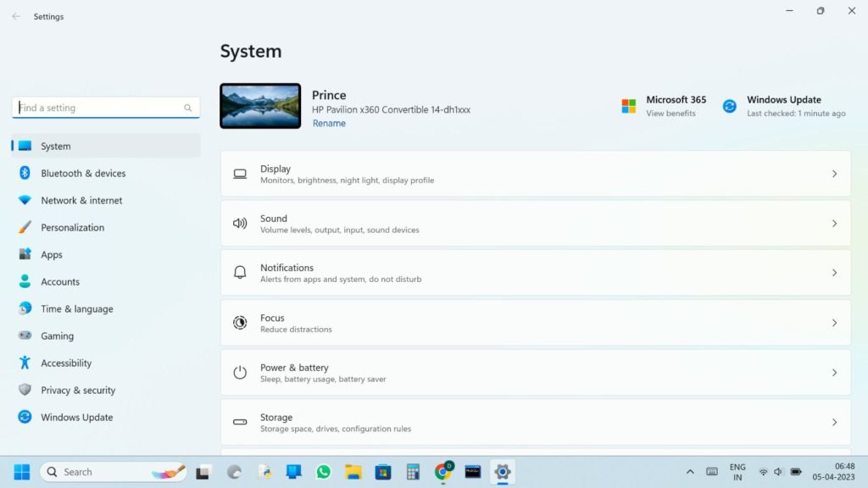The image size is (868, 488).
Task: Select Apps in the sidebar
Action: [52, 254]
